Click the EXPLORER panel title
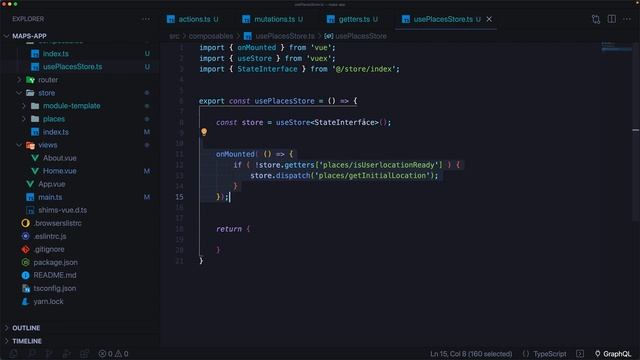The height and width of the screenshot is (360, 640). [28, 19]
